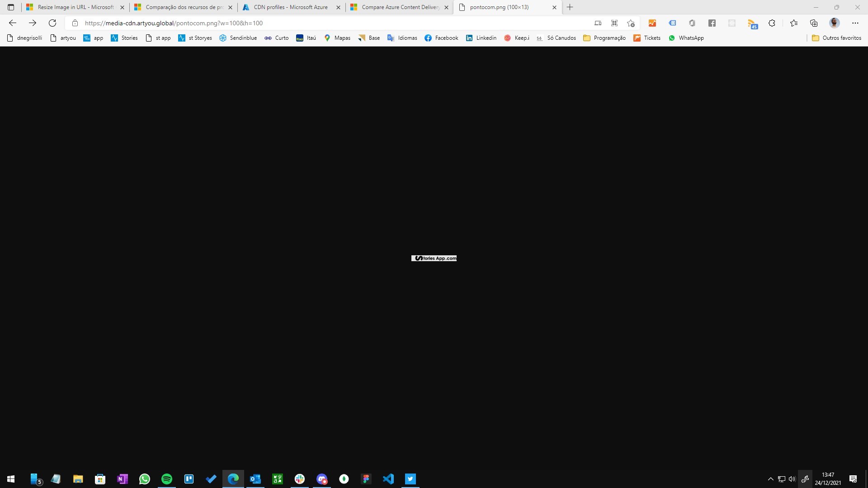Add this page to favorites
Viewport: 868px width, 488px height.
point(631,23)
